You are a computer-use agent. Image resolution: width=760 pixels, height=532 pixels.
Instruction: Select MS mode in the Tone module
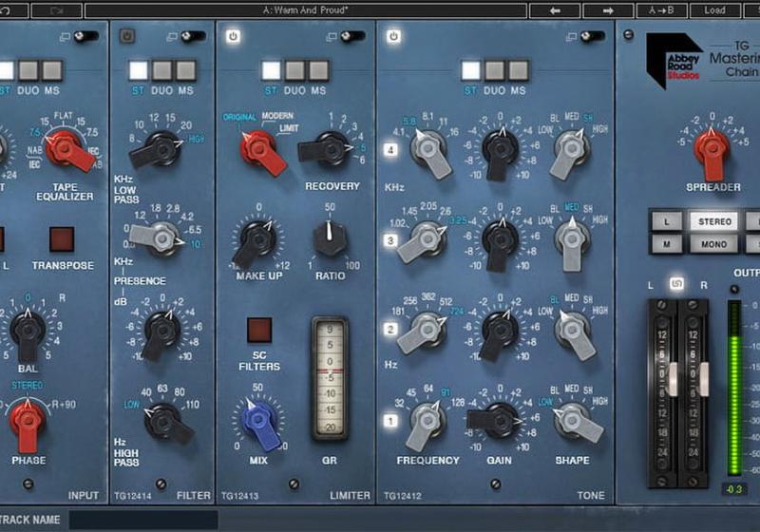518,70
